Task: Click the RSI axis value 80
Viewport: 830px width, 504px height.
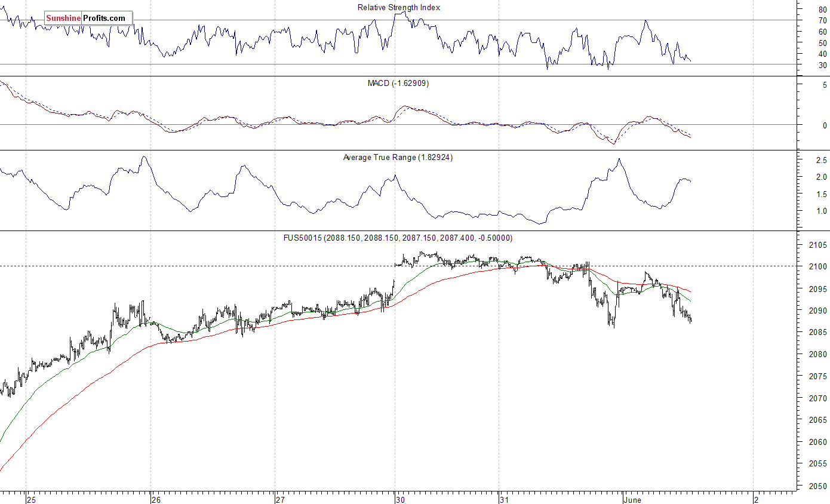Action: [x=823, y=10]
